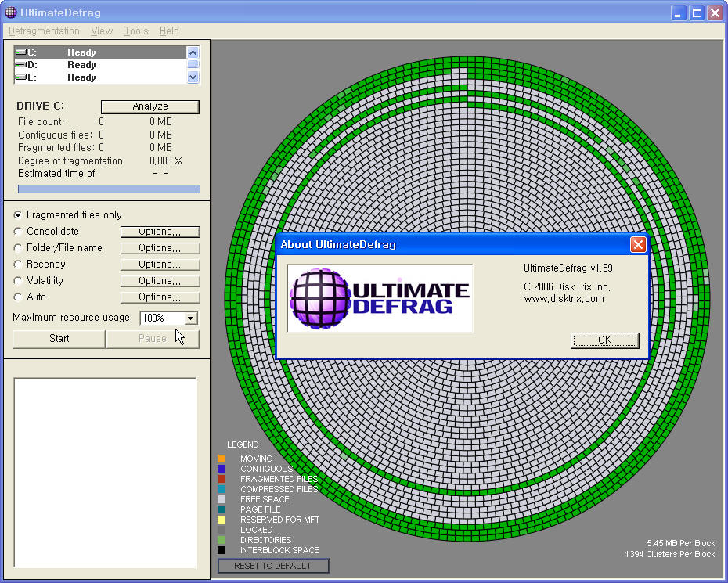Click the INTERBLOCK SPACE black swatch
The height and width of the screenshot is (583, 728).
[x=222, y=550]
